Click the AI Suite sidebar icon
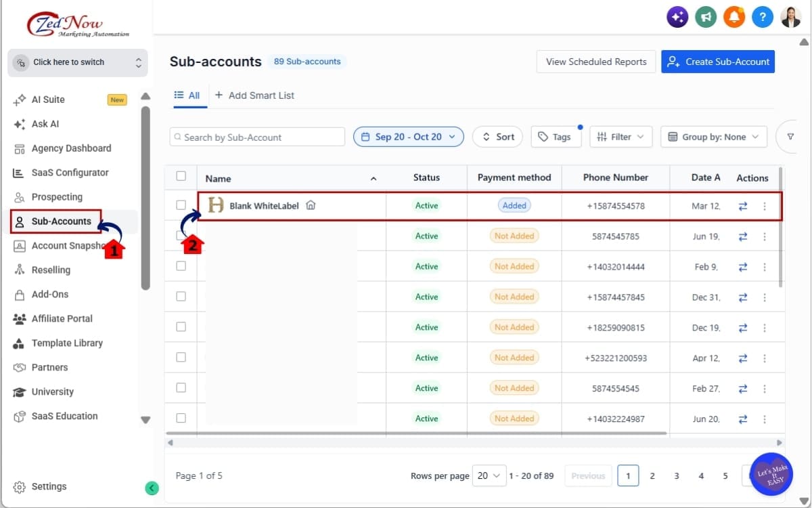The height and width of the screenshot is (508, 812). click(20, 100)
